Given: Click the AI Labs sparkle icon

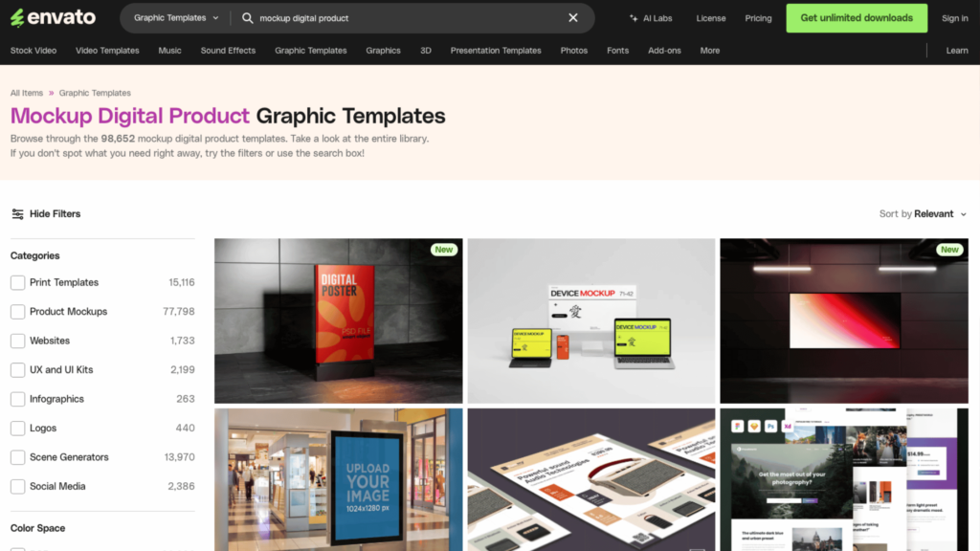Looking at the screenshot, I should tap(634, 18).
